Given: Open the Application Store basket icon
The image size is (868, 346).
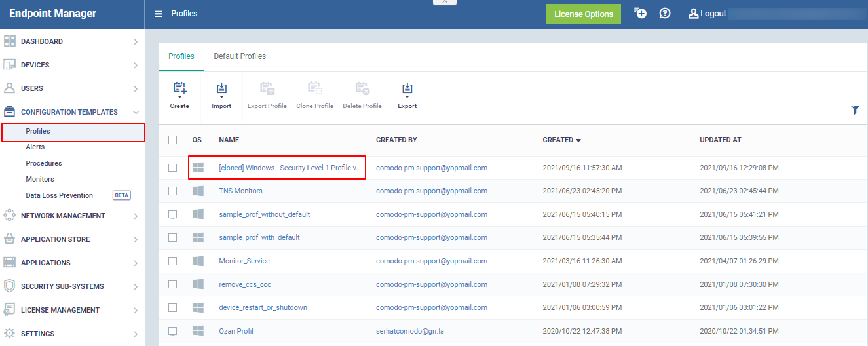Looking at the screenshot, I should 9,239.
